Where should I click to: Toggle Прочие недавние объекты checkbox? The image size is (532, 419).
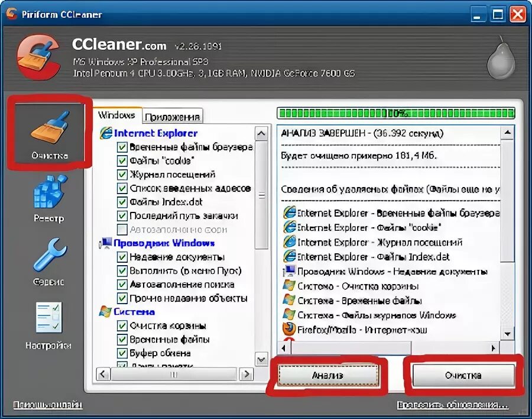122,298
